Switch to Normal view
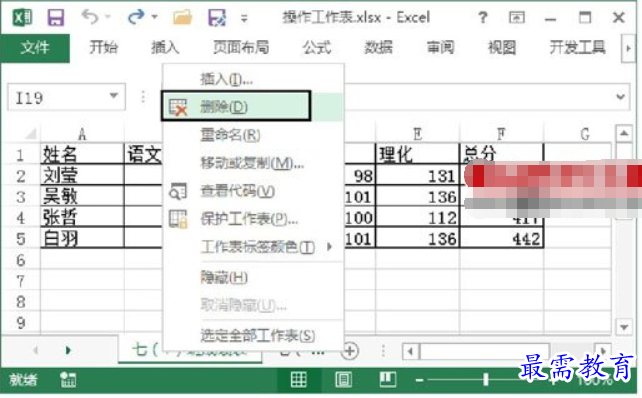The image size is (642, 398). (x=298, y=380)
